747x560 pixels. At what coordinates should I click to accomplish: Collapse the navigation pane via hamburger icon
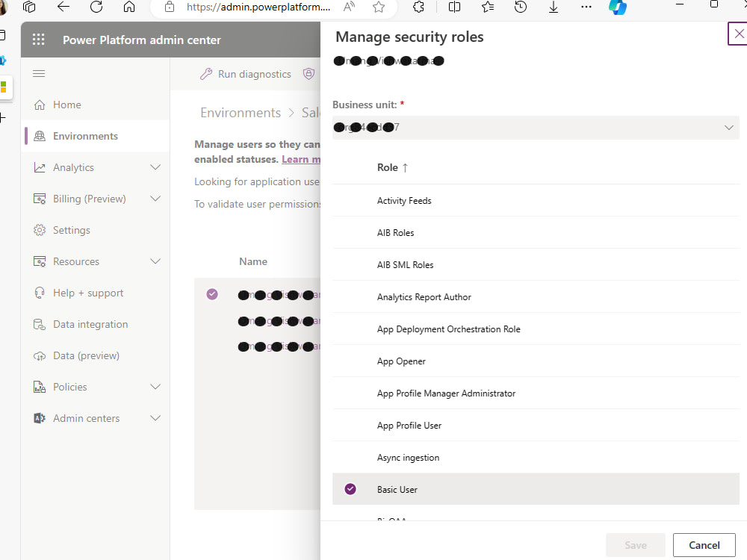pyautogui.click(x=39, y=73)
